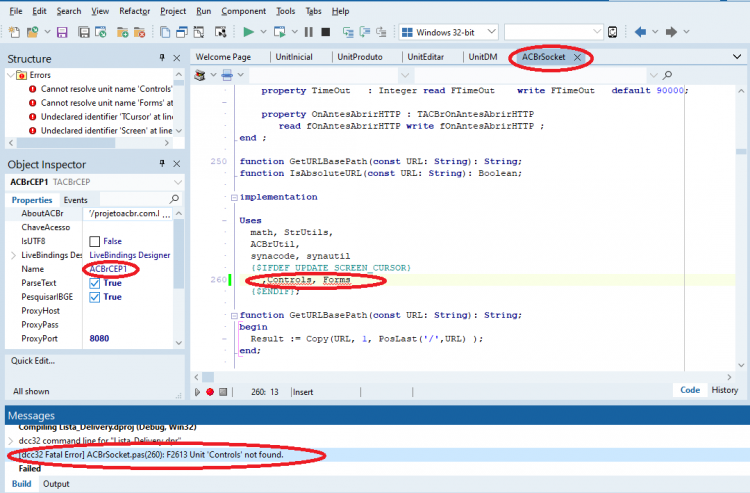
Task: Click the purple Save icon
Action: coord(62,32)
